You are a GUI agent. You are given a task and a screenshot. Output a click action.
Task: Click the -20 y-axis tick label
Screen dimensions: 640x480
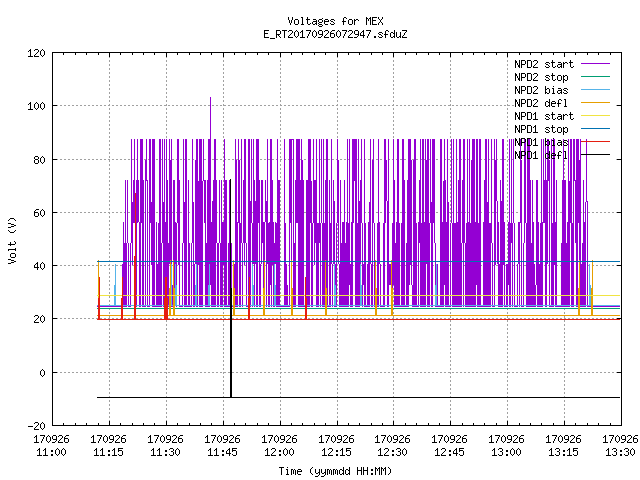point(36,426)
